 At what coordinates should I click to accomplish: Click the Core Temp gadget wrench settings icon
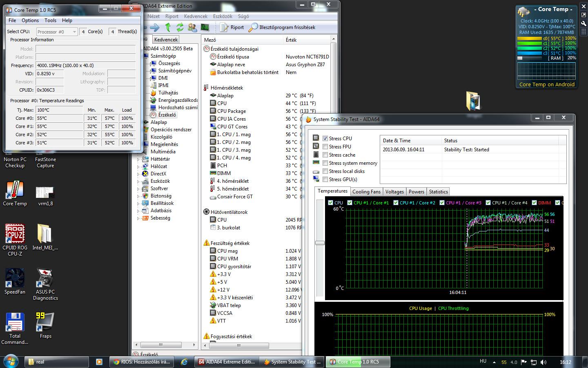tap(584, 23)
